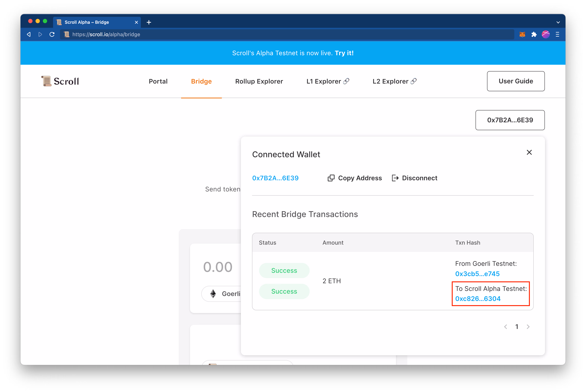The height and width of the screenshot is (392, 586).
Task: Click the browser URL address field
Action: pos(275,35)
